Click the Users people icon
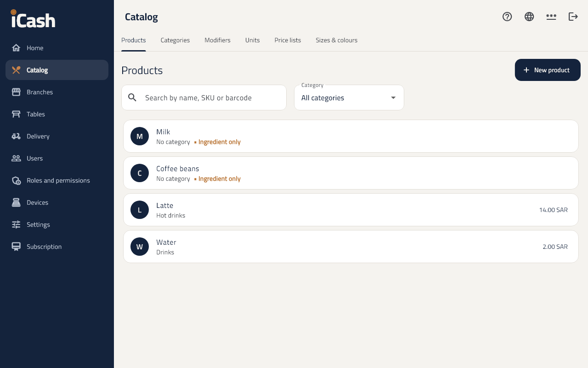 16,158
